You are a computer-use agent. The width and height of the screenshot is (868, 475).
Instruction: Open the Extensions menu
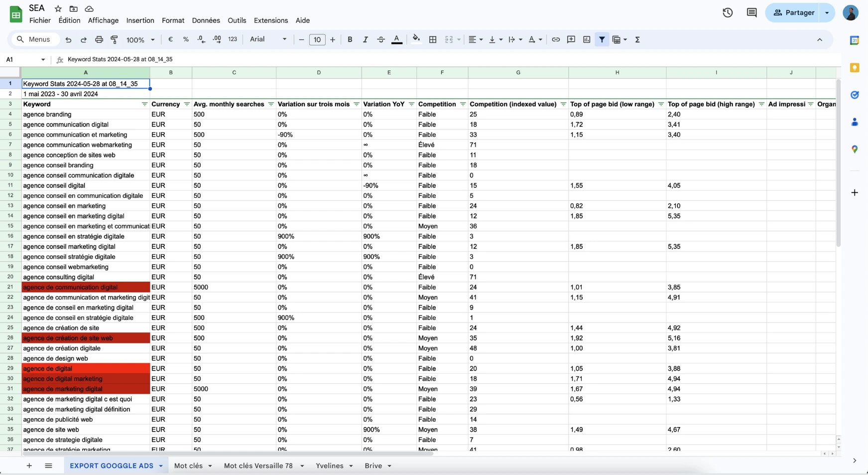click(271, 20)
